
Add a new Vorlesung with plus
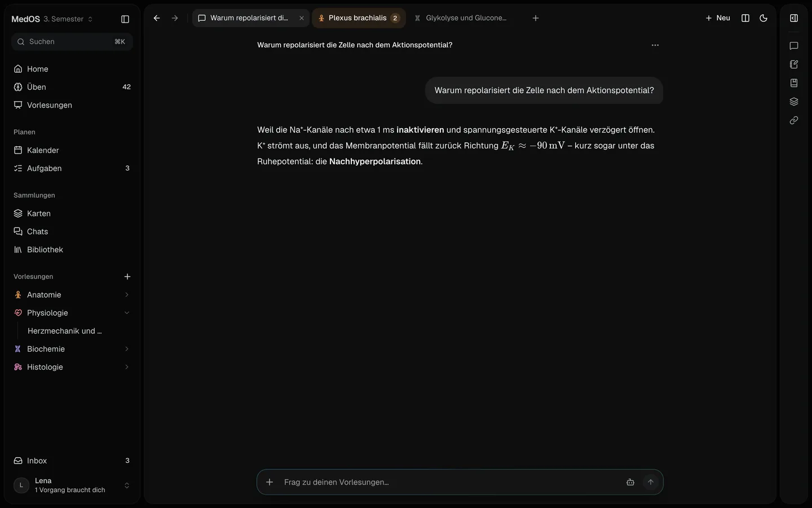(x=127, y=277)
